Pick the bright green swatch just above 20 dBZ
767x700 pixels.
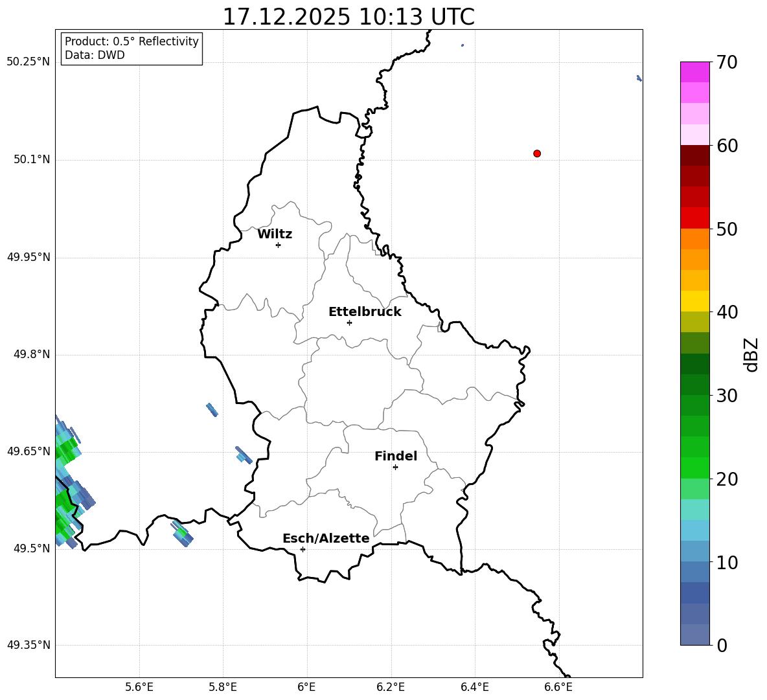[x=694, y=468]
